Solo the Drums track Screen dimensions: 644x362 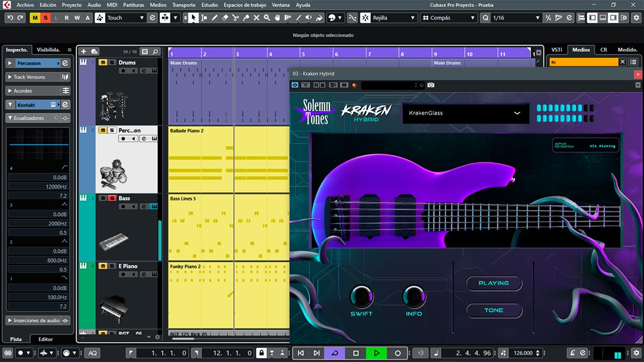coord(112,63)
